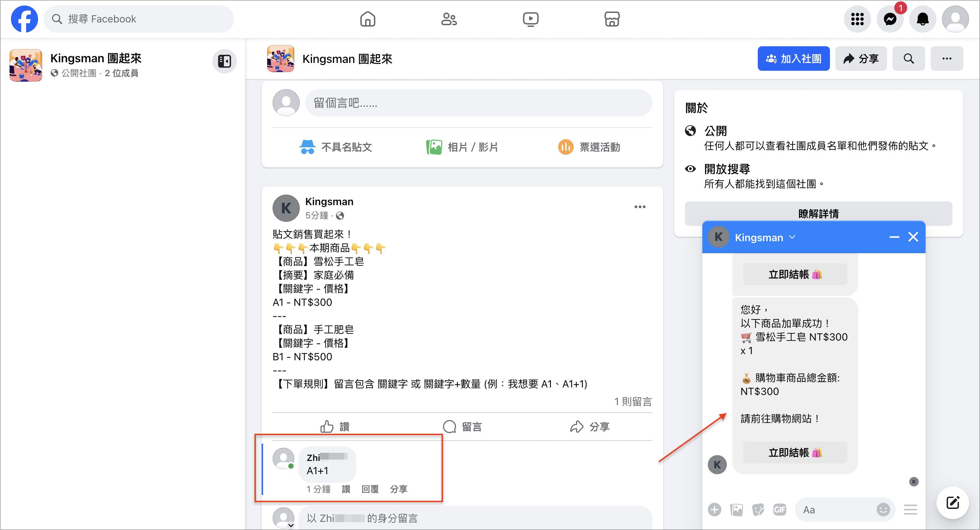Open Kingsman author profile avatar

coord(286,208)
